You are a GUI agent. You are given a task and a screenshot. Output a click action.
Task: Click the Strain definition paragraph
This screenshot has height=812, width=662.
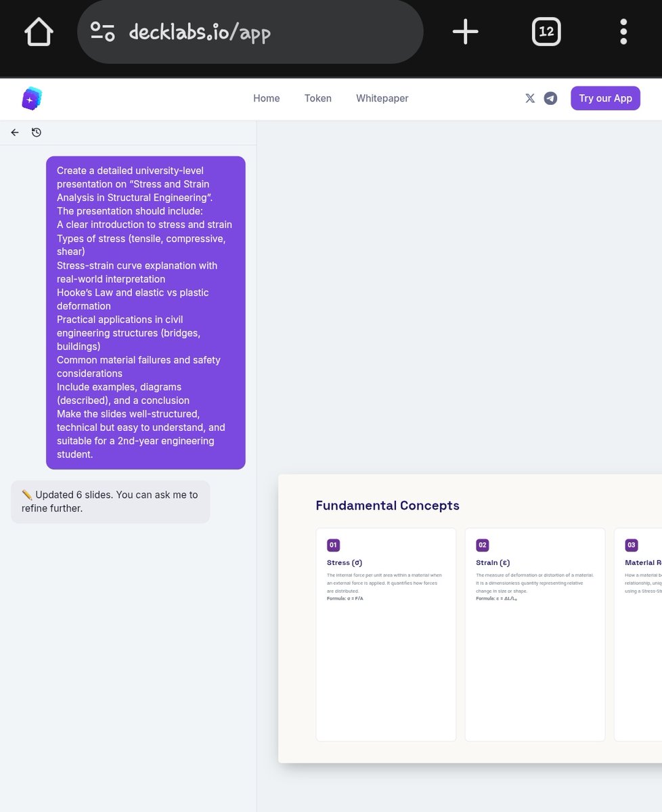click(534, 583)
